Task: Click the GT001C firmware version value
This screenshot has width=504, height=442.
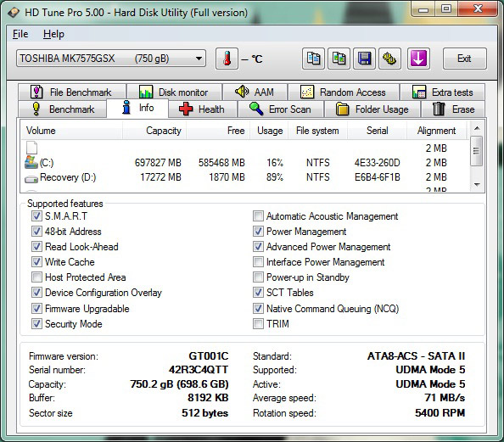Action: click(208, 356)
